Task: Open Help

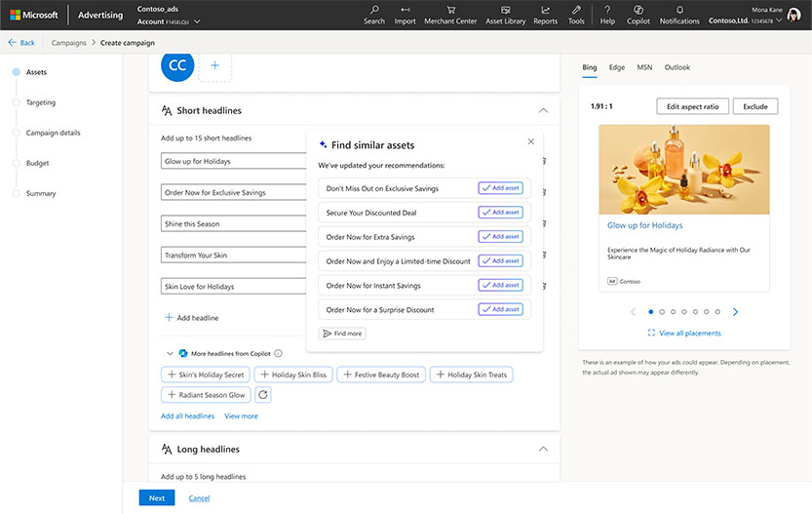Action: coord(607,15)
